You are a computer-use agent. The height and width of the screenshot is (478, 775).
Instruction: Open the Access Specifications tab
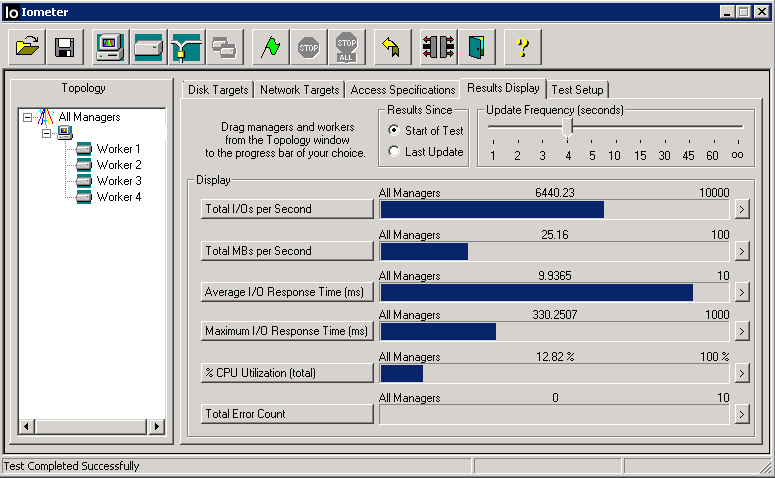coord(403,90)
